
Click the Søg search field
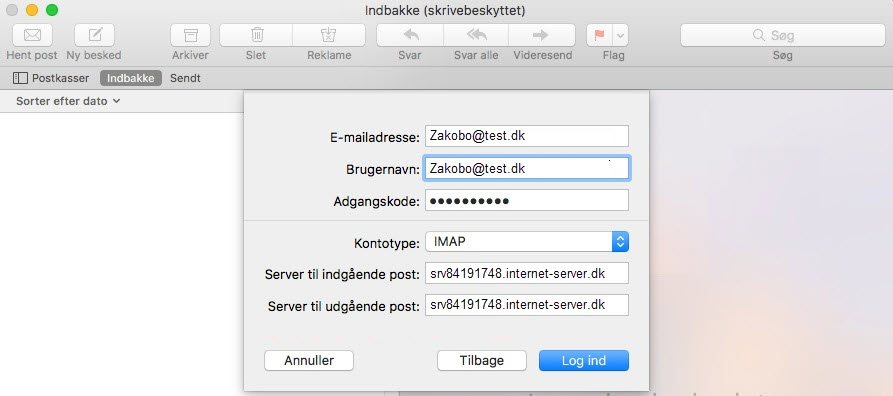coord(783,35)
